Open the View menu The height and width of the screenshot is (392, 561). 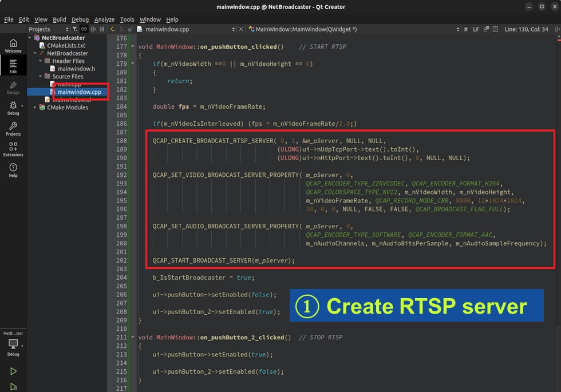pyautogui.click(x=41, y=19)
